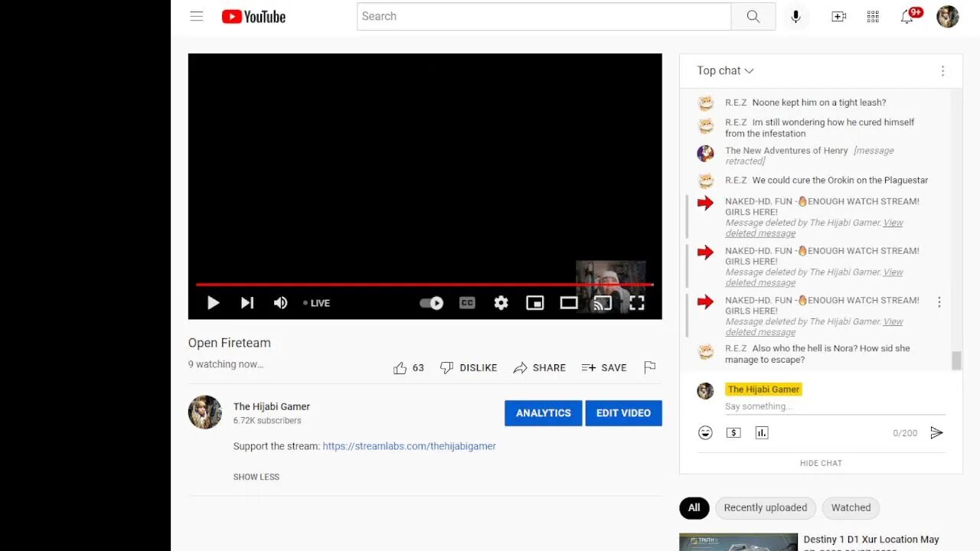The image size is (980, 551).
Task: Click the EDIT VIDEO button
Action: [x=623, y=413]
